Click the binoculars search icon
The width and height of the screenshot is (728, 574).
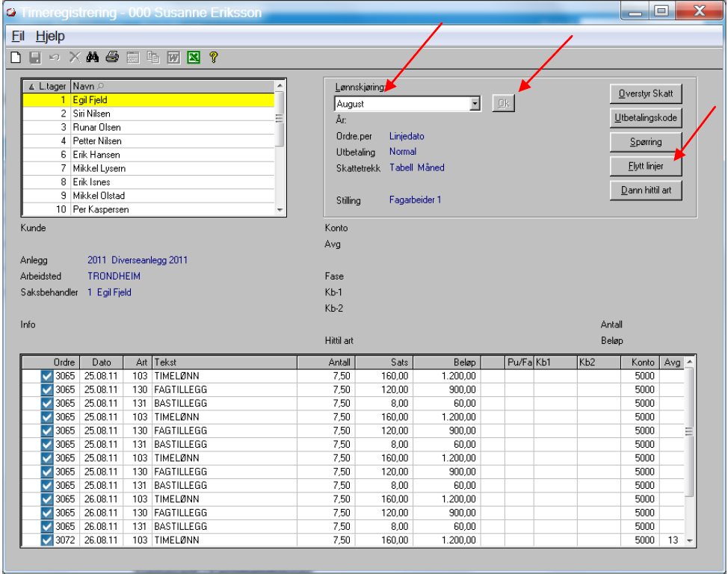[x=93, y=57]
